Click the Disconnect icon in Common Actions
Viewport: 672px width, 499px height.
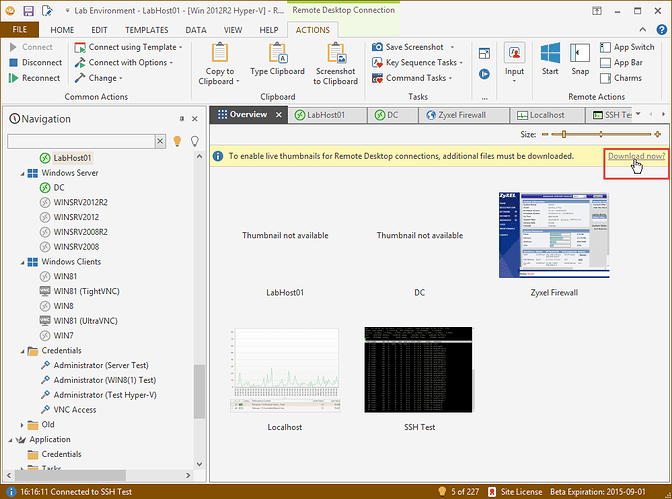pos(13,62)
